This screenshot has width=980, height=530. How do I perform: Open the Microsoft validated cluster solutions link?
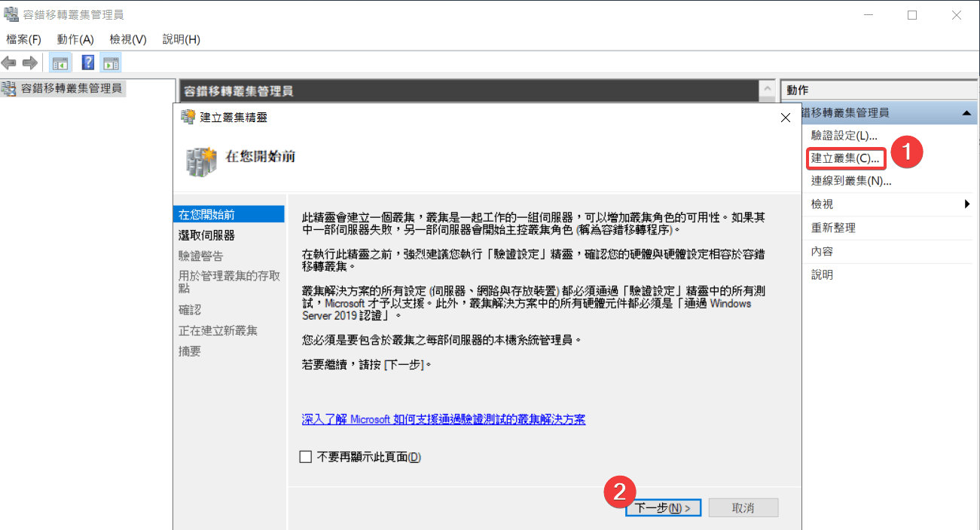coord(443,419)
